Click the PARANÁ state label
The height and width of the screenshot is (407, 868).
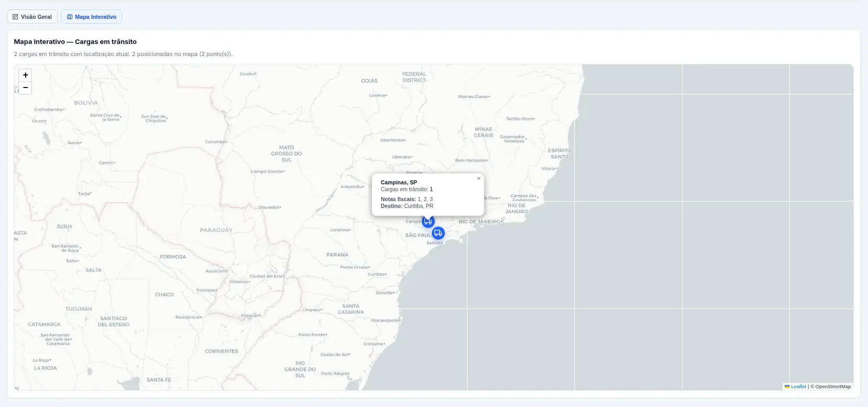click(338, 255)
